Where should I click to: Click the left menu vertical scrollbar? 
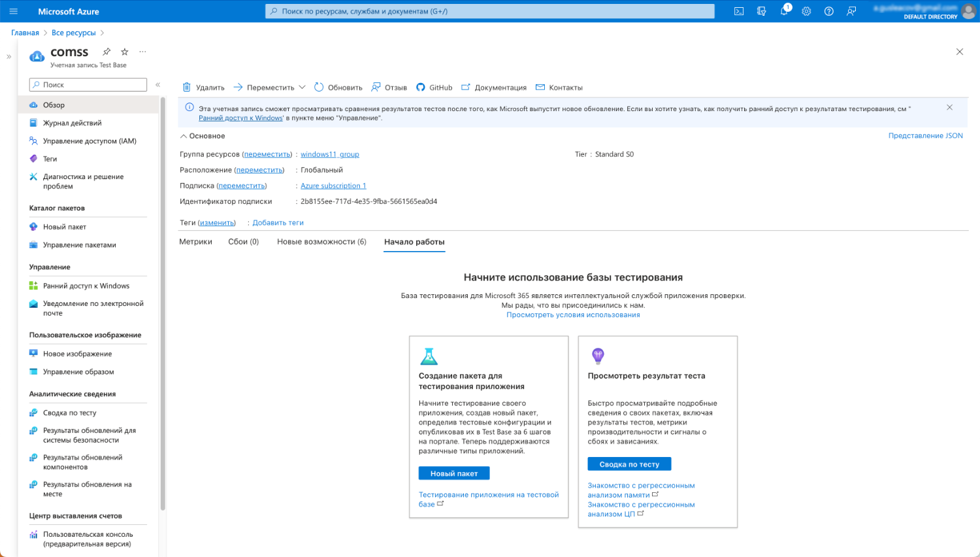163,304
